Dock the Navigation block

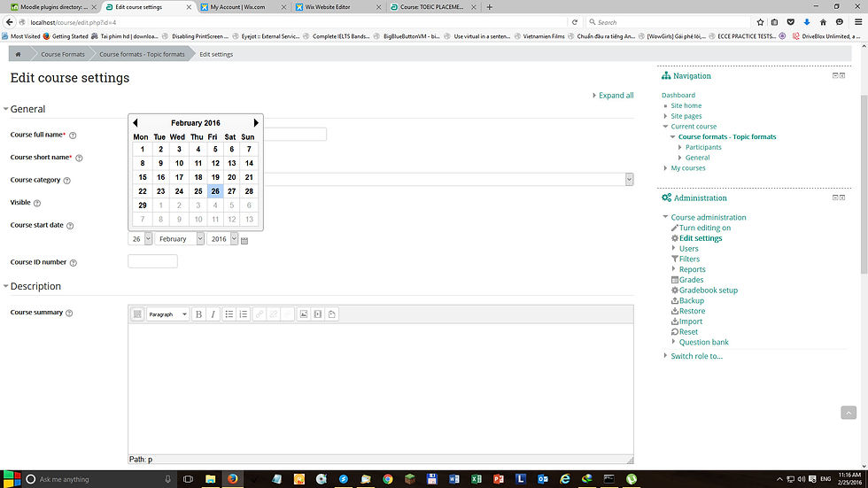tap(842, 75)
